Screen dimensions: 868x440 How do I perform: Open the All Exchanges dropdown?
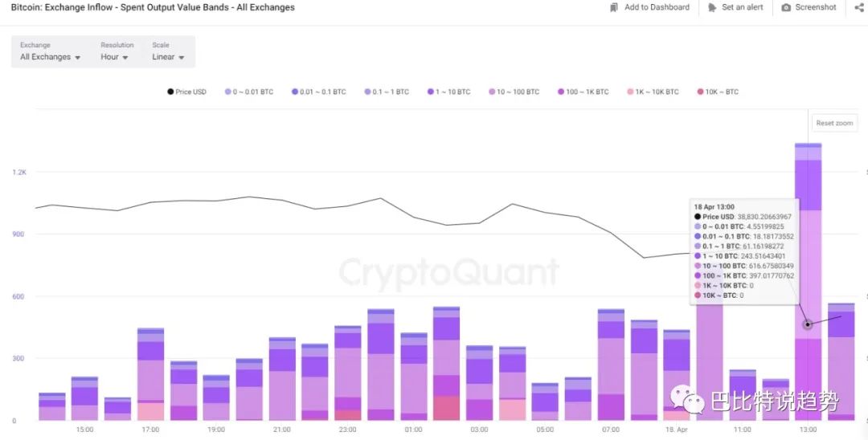(50, 57)
